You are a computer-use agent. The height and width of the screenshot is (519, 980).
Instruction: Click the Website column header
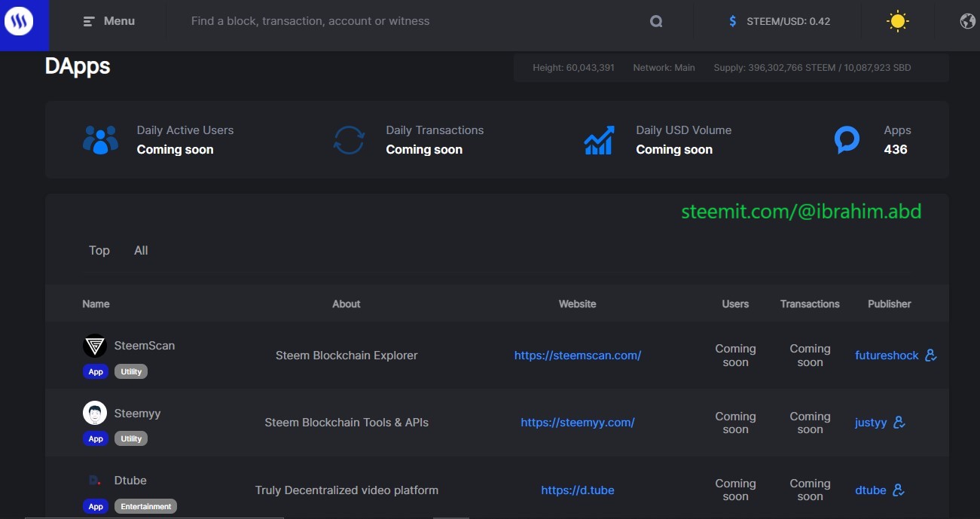pyautogui.click(x=578, y=304)
